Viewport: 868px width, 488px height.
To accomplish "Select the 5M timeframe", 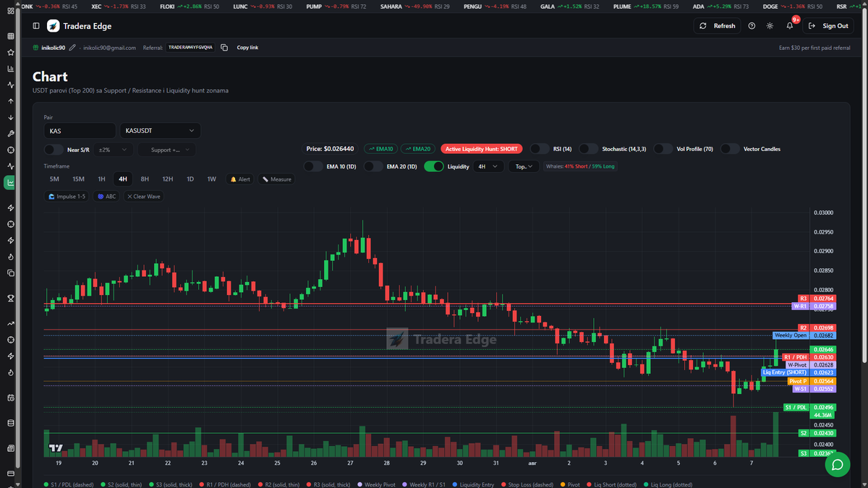I will [54, 179].
